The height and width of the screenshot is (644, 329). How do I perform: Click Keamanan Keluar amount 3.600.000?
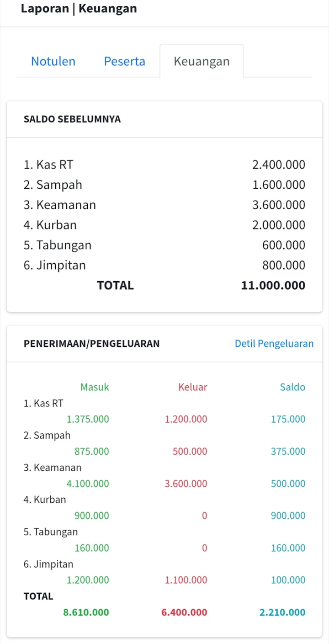(x=186, y=484)
